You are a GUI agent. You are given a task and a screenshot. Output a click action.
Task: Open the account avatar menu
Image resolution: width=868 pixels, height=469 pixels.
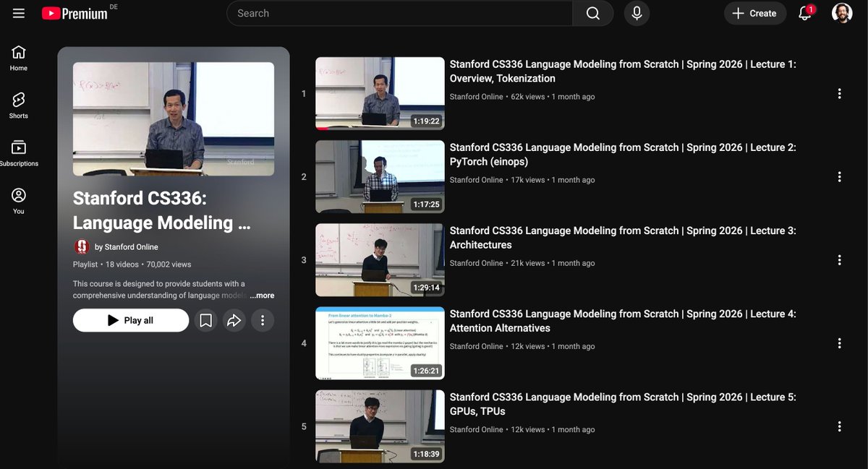point(842,13)
